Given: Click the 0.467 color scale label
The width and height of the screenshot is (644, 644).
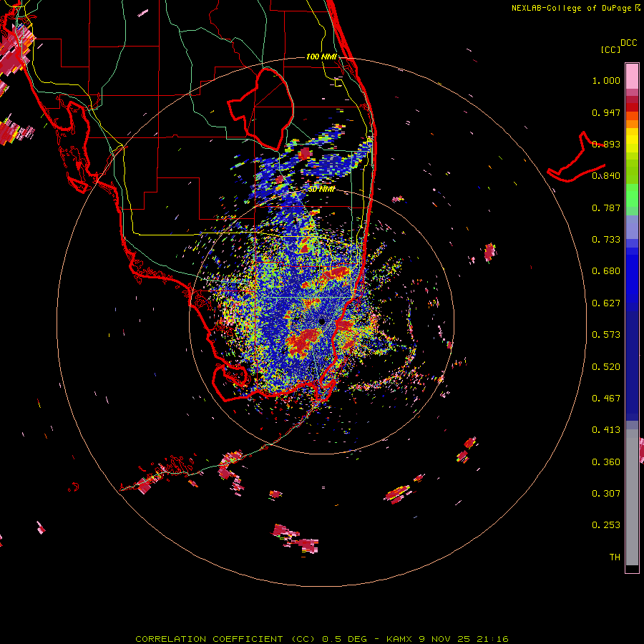Looking at the screenshot, I should (606, 398).
